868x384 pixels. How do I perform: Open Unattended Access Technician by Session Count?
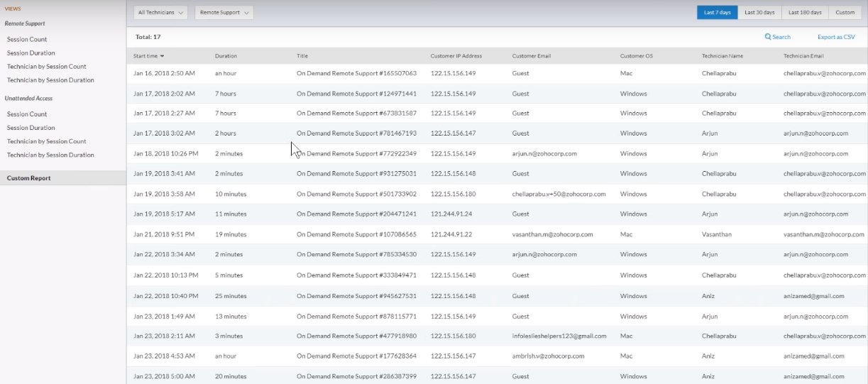point(47,141)
